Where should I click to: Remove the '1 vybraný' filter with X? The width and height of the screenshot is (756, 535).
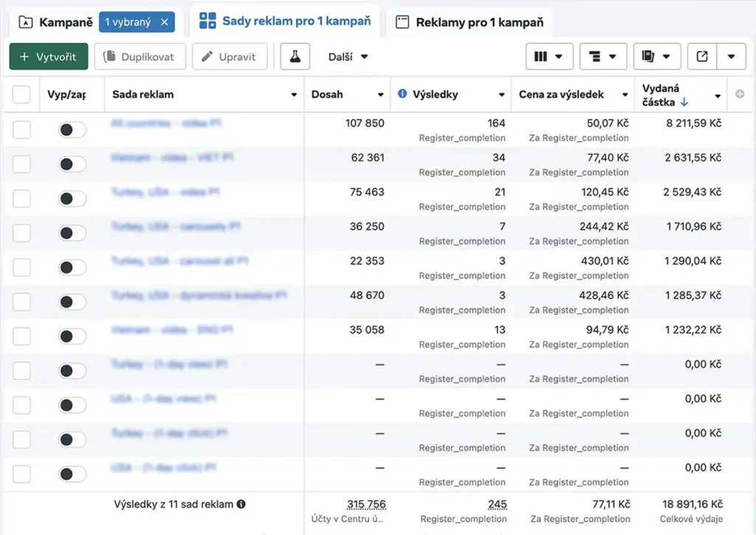[164, 22]
